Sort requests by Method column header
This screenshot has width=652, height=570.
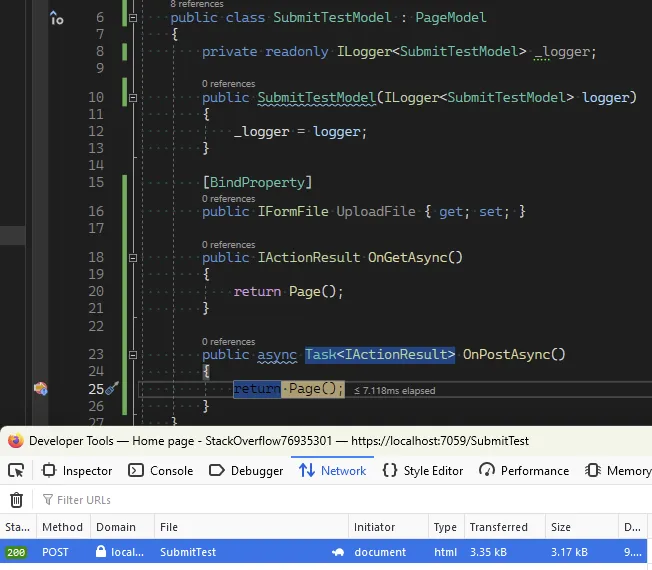(x=63, y=527)
